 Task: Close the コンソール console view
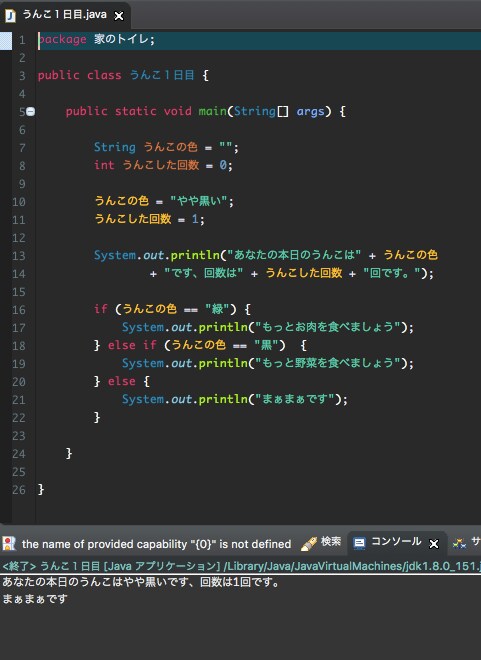[433, 544]
